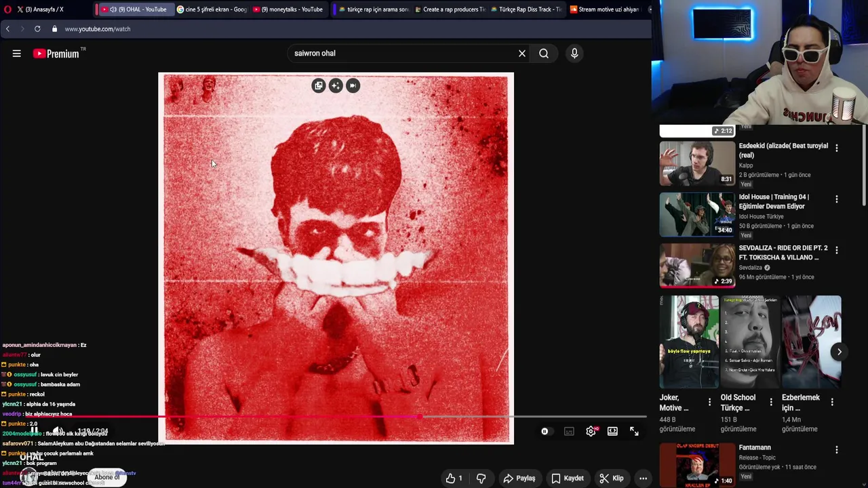Image resolution: width=868 pixels, height=488 pixels.
Task: View site info via the padlock icon
Action: click(x=55, y=29)
